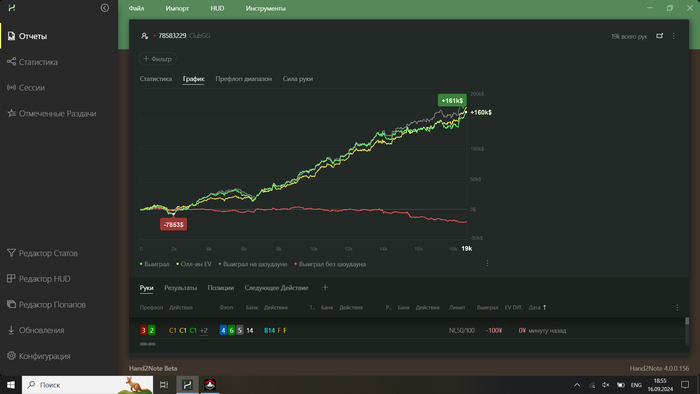Sort by EV Diff column header
This screenshot has width=700, height=394.
[x=513, y=307]
